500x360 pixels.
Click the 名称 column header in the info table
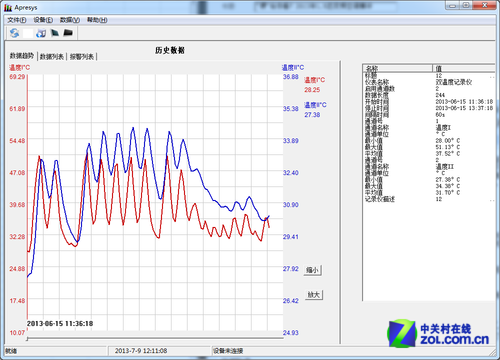tap(397, 68)
